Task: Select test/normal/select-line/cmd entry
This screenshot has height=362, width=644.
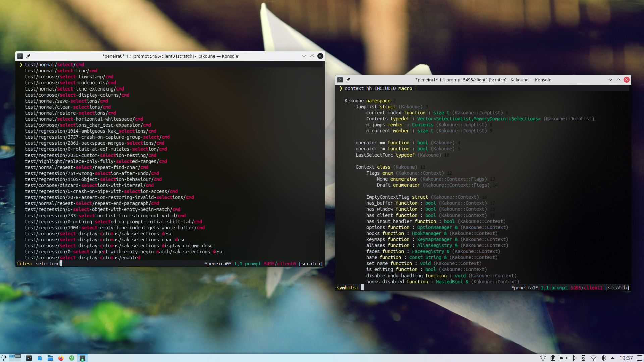Action: (61, 71)
